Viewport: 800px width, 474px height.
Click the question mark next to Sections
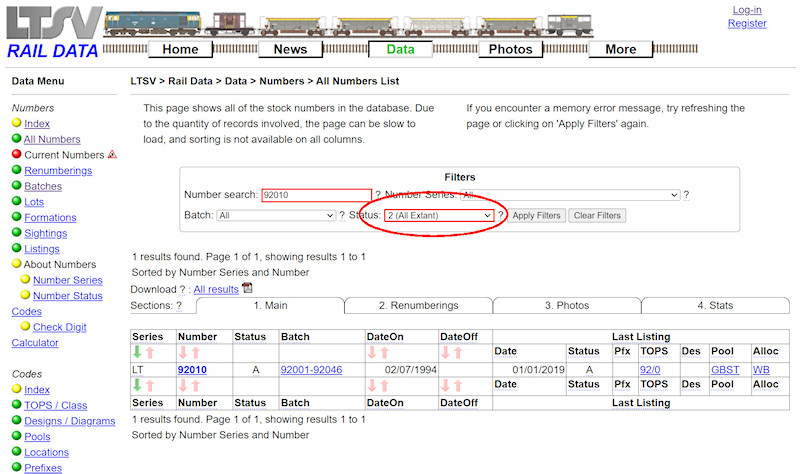point(179,306)
